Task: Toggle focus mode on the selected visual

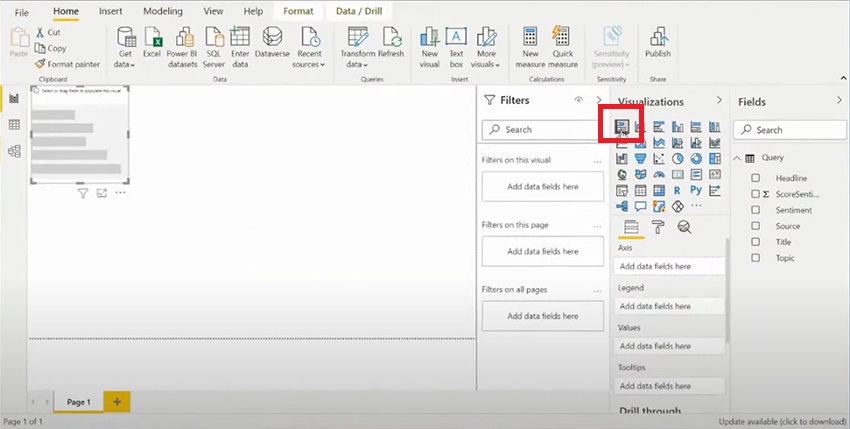Action: [x=101, y=193]
